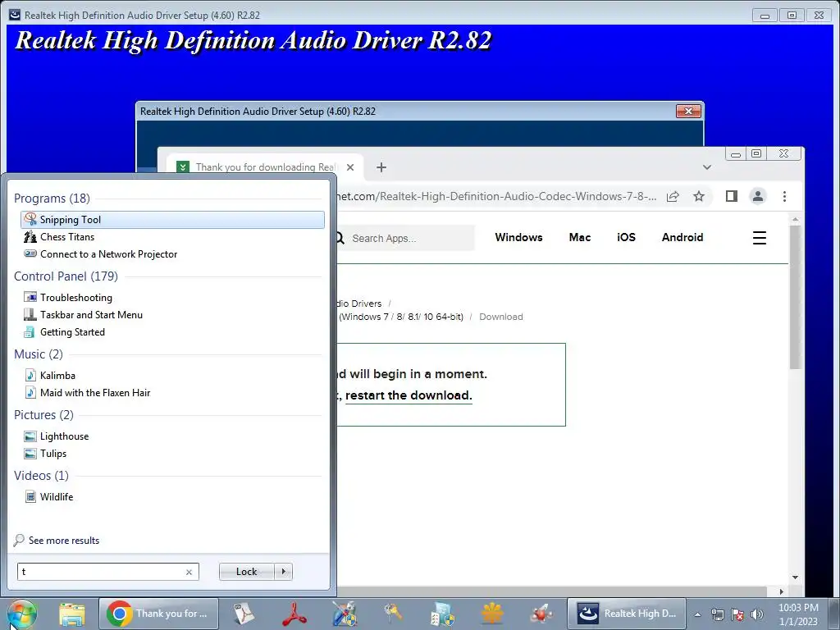This screenshot has height=630, width=840.
Task: Click restart the download link
Action: pyautogui.click(x=409, y=395)
